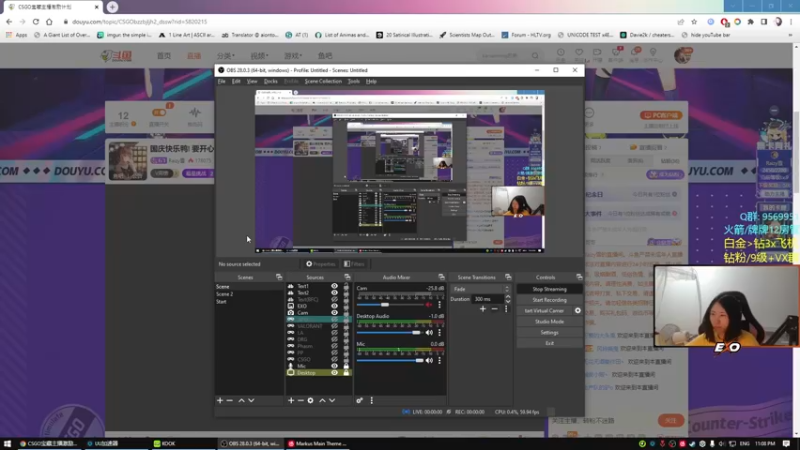Open source properties with the Sources gear icon
This screenshot has width=800, height=450.
coord(310,401)
